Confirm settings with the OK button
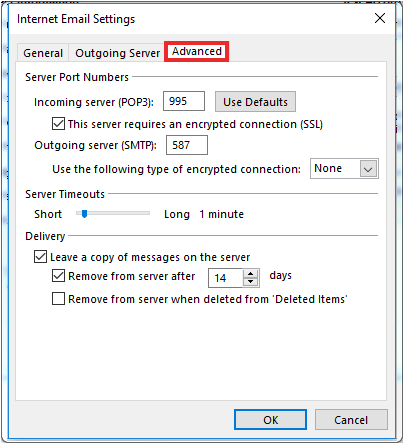404x444 pixels. (270, 420)
